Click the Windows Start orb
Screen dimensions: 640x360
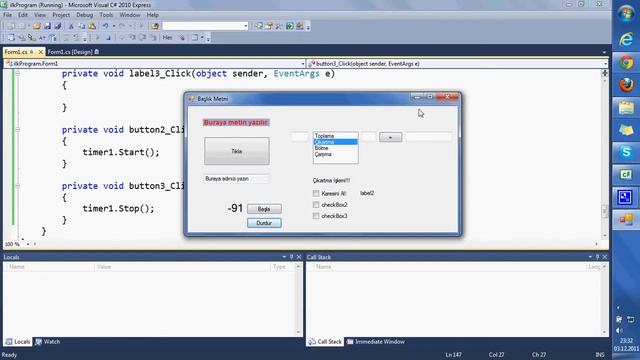(626, 13)
